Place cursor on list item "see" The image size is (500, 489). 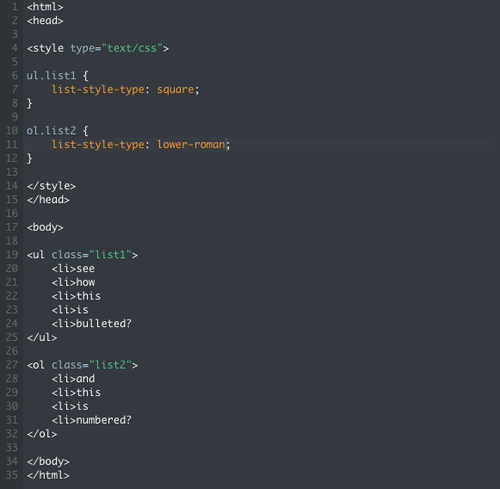(x=85, y=269)
